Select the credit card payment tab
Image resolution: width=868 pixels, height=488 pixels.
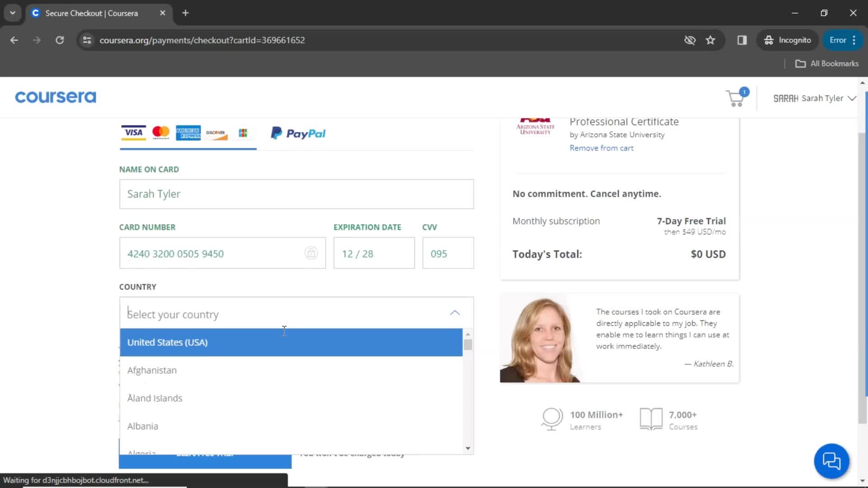[188, 133]
